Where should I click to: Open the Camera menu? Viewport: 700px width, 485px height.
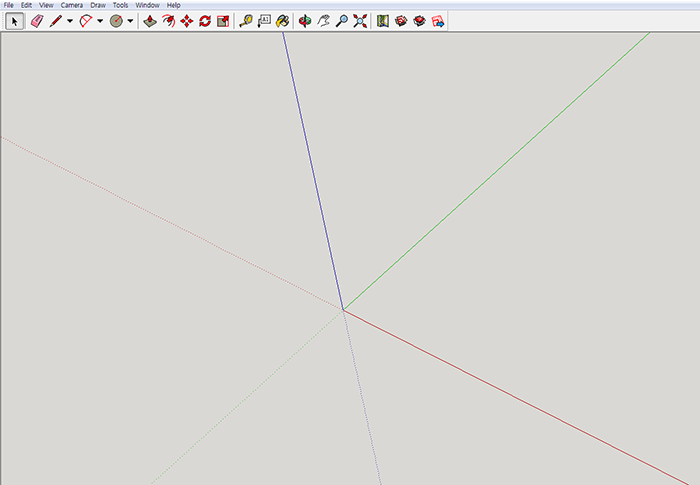(x=71, y=5)
